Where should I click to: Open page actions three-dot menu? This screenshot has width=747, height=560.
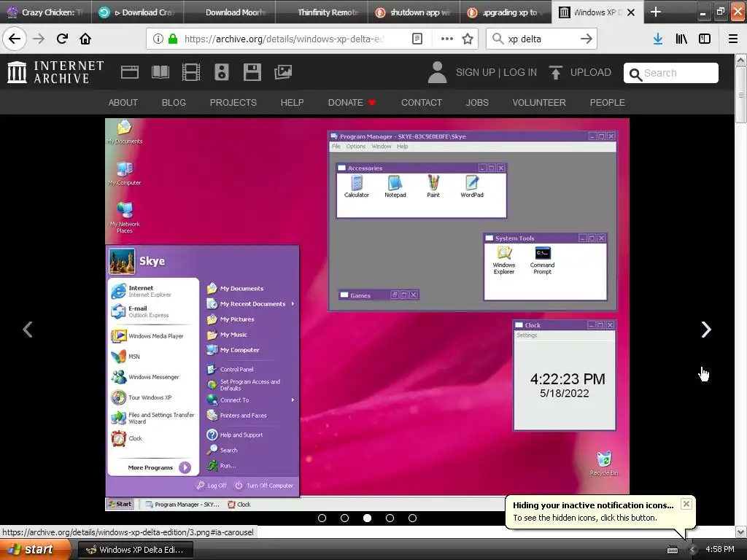click(447, 39)
